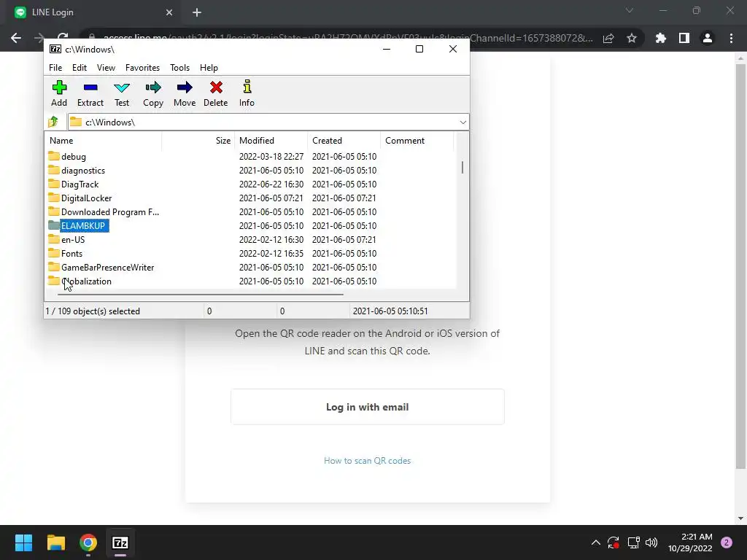The image size is (747, 560).
Task: Click the red Delete icon
Action: [x=216, y=93]
